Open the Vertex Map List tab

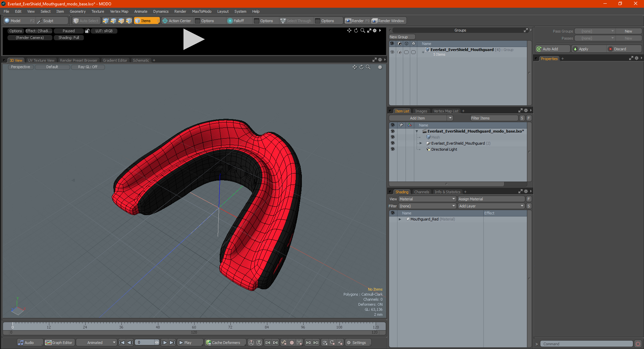pos(446,111)
